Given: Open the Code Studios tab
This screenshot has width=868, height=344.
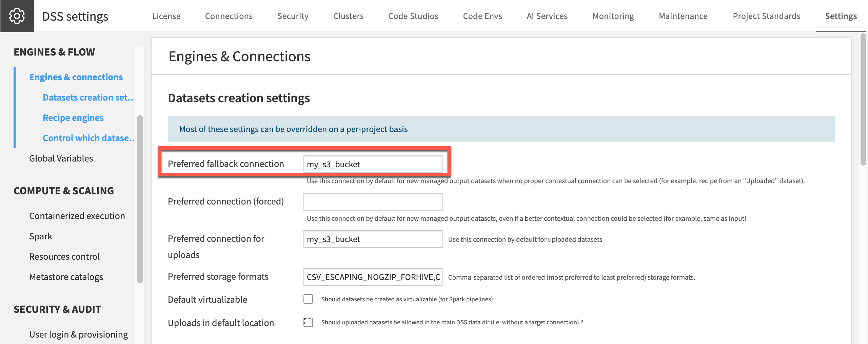Looking at the screenshot, I should coord(413,16).
